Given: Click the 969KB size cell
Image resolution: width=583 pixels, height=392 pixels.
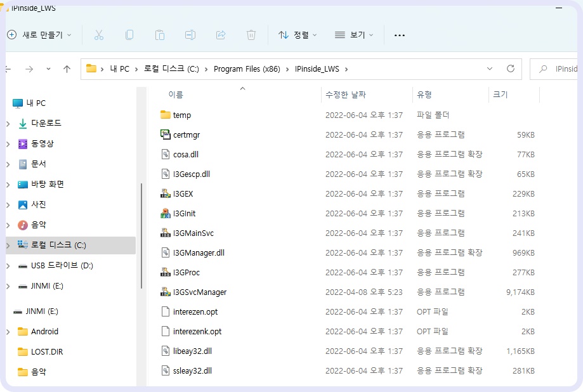Looking at the screenshot, I should tap(523, 253).
